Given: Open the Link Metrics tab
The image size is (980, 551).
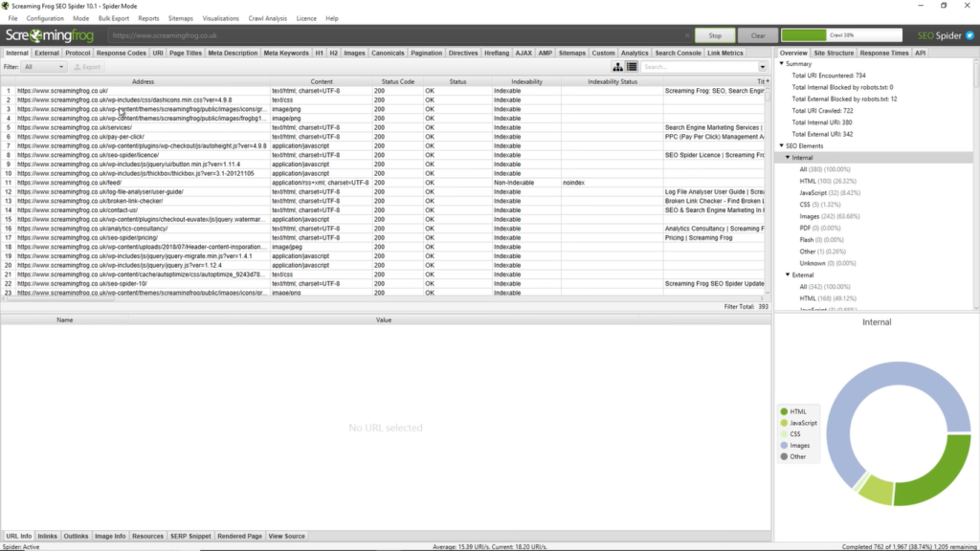Looking at the screenshot, I should click(725, 54).
